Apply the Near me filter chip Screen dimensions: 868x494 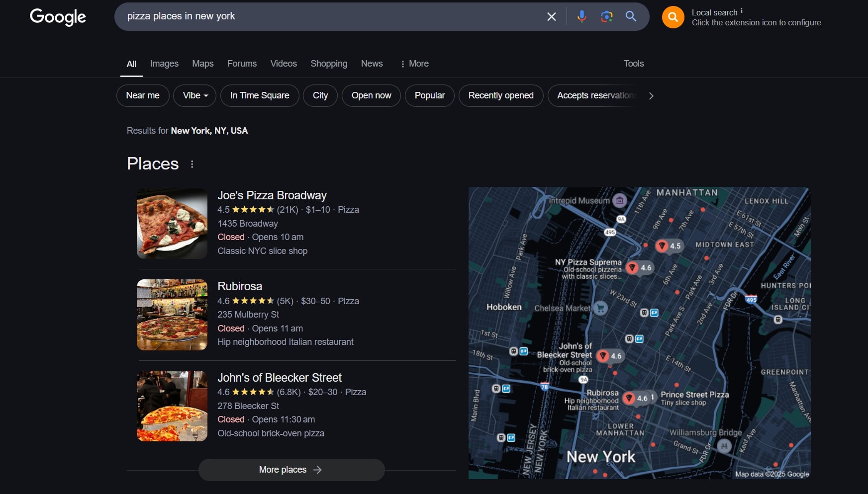143,95
